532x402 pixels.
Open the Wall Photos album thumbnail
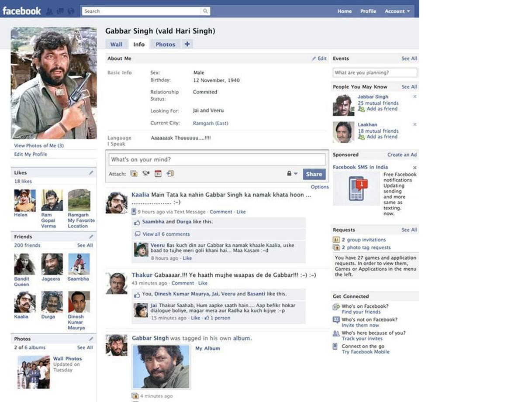point(34,372)
